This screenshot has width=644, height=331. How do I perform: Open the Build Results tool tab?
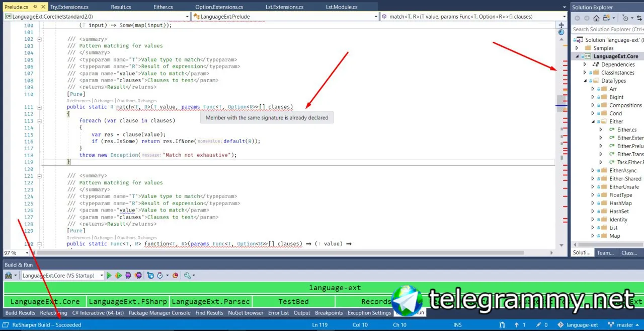20,313
